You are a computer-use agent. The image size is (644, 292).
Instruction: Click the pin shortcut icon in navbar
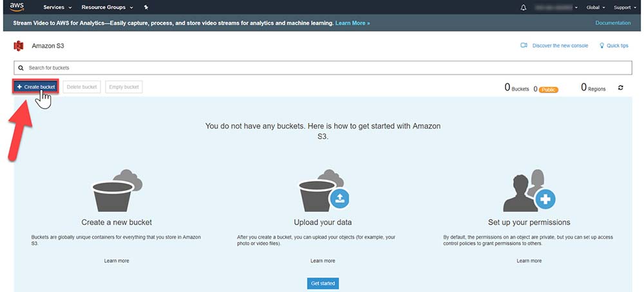[146, 8]
